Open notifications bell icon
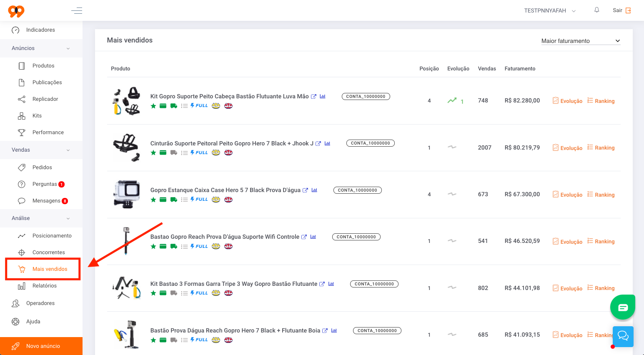This screenshot has width=644, height=355. pos(597,10)
